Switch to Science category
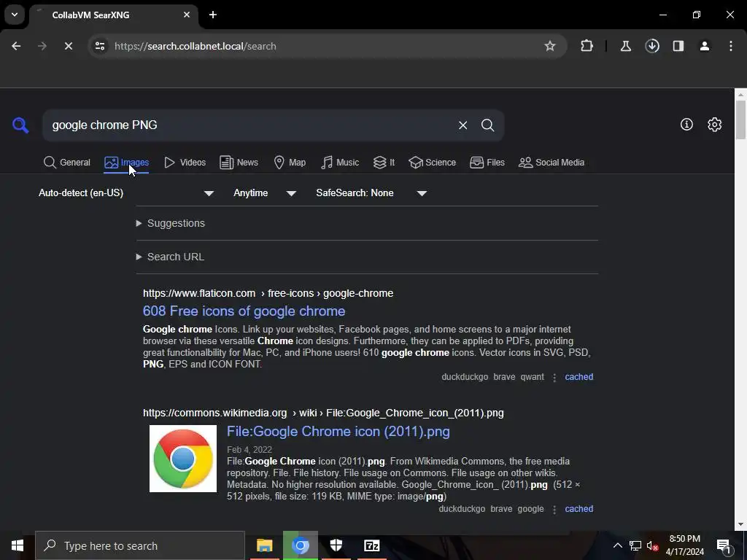 coord(432,163)
